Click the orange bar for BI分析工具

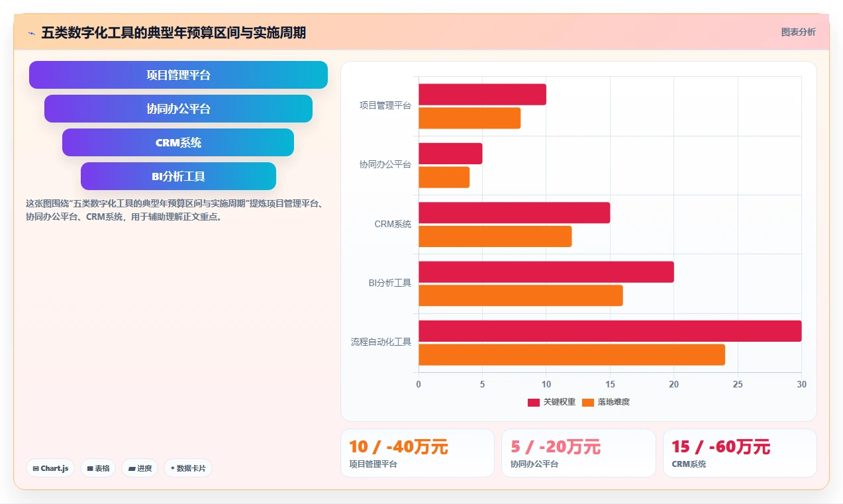[521, 295]
